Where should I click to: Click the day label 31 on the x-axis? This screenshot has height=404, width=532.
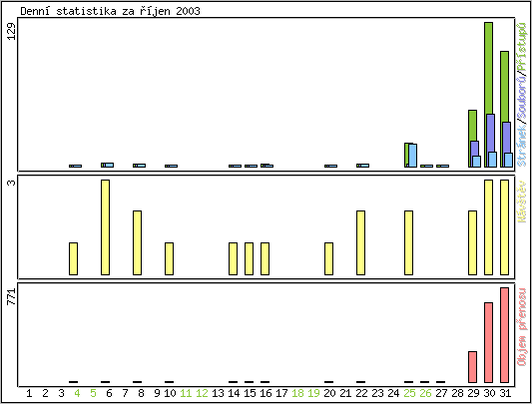point(505,393)
